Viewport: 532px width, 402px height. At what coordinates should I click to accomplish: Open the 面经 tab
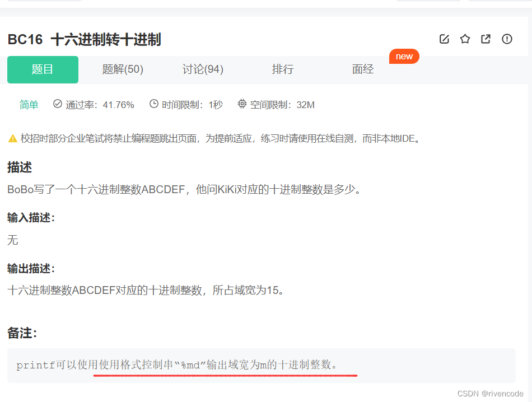pyautogui.click(x=362, y=69)
